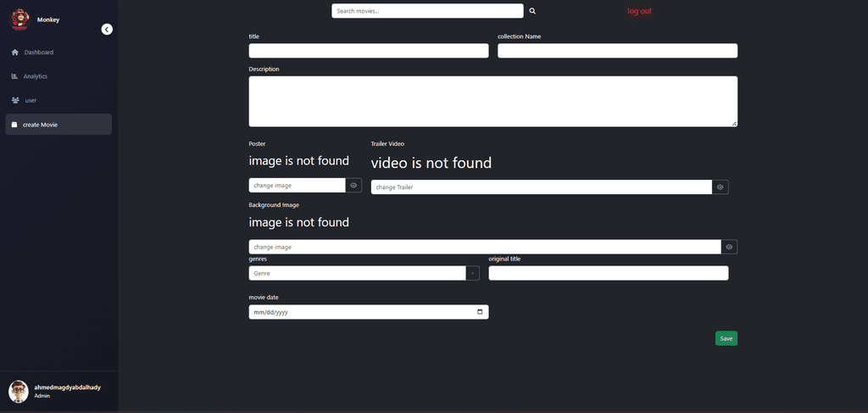Click the Background Image change image field
This screenshot has width=868, height=413.
[x=485, y=247]
